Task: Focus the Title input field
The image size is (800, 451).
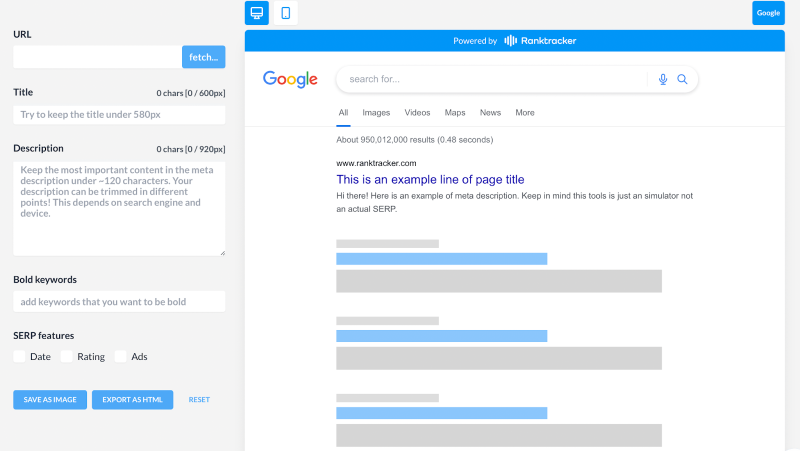Action: (119, 115)
